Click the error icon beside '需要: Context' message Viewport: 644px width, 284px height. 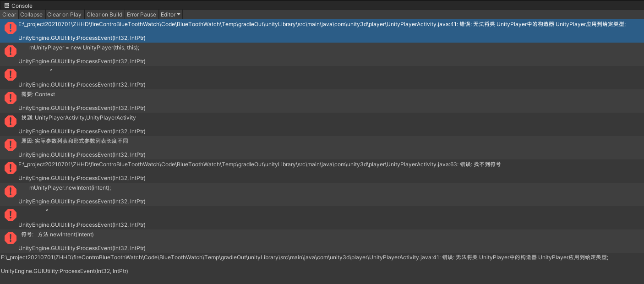click(x=10, y=98)
